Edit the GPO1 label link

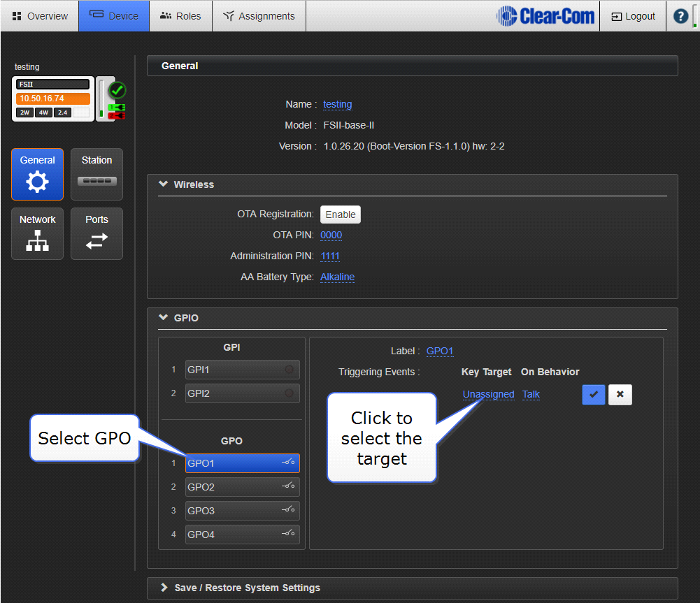(x=440, y=351)
